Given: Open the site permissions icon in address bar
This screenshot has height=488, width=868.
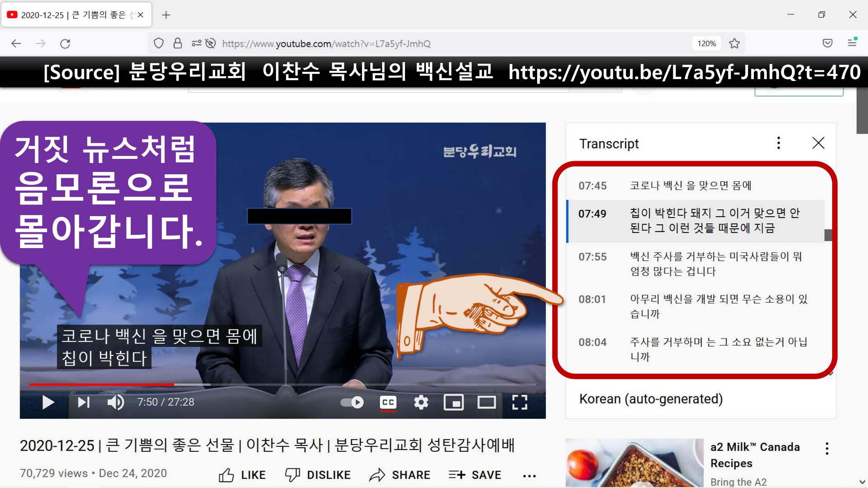Looking at the screenshot, I should [196, 43].
